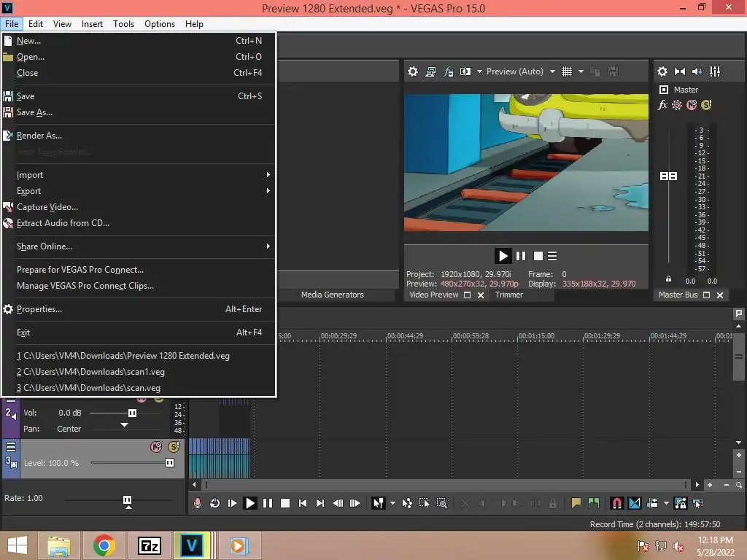Click the insert marker icon
This screenshot has width=747, height=560.
(576, 503)
